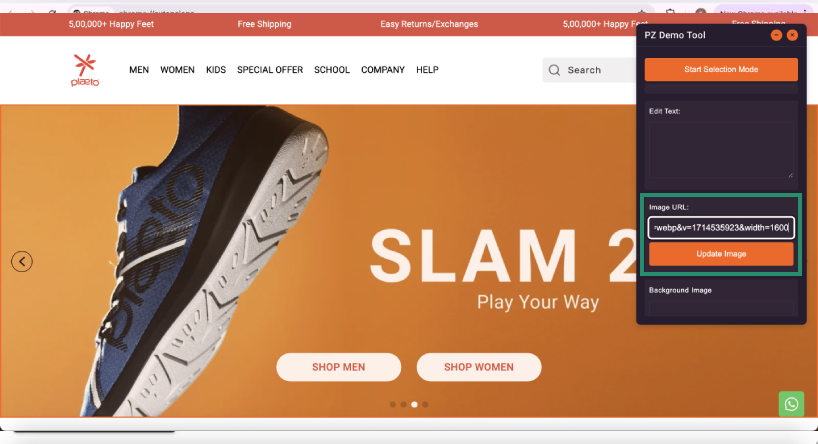Click the SHOP MEN button
The width and height of the screenshot is (818, 444).
click(339, 367)
